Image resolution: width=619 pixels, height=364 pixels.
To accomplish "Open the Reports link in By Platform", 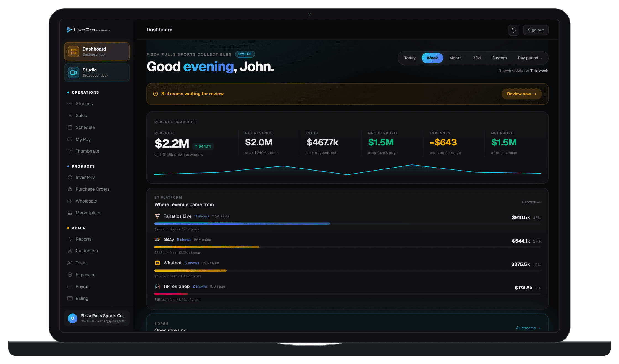I will [x=531, y=202].
